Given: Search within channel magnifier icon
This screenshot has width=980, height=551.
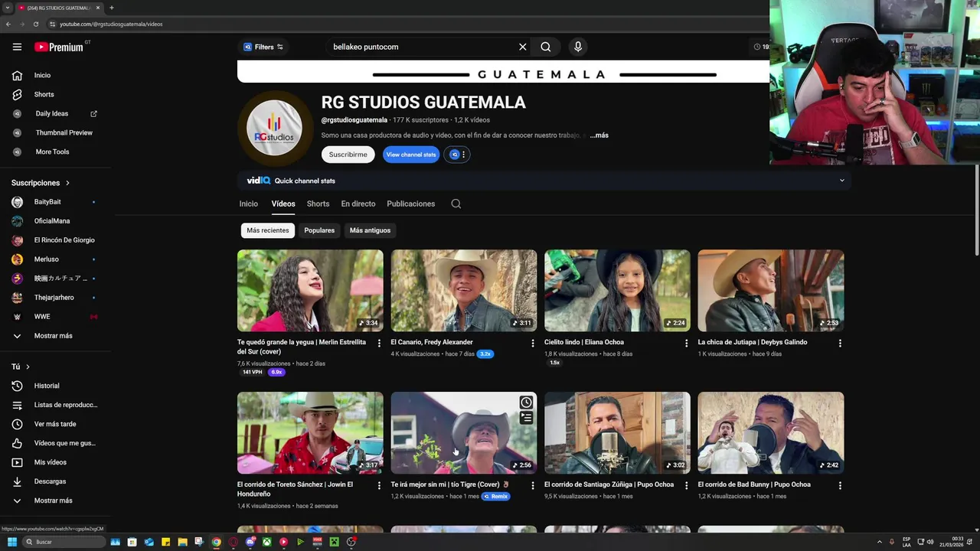Looking at the screenshot, I should pos(456,204).
